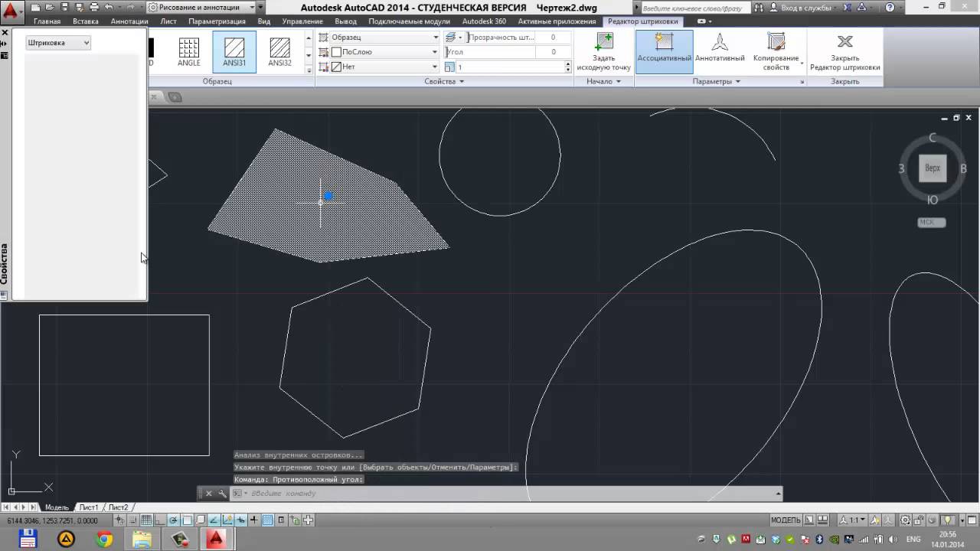
Task: Expand the Параметры ribbon panel
Action: click(717, 81)
